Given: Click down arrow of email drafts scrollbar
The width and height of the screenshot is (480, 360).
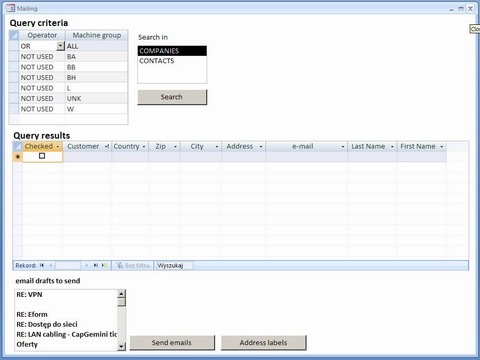Looking at the screenshot, I should tap(122, 346).
